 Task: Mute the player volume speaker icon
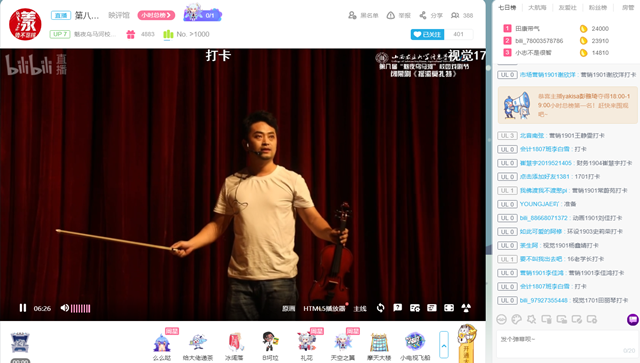(64, 308)
